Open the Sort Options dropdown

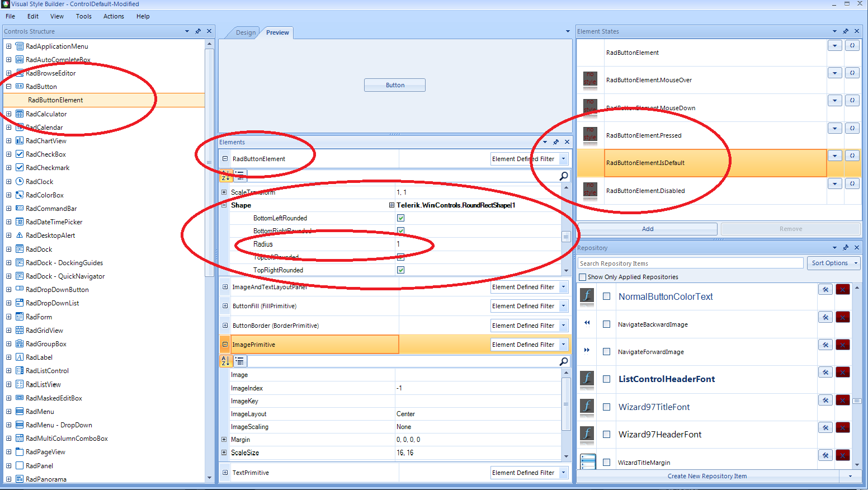pyautogui.click(x=833, y=263)
